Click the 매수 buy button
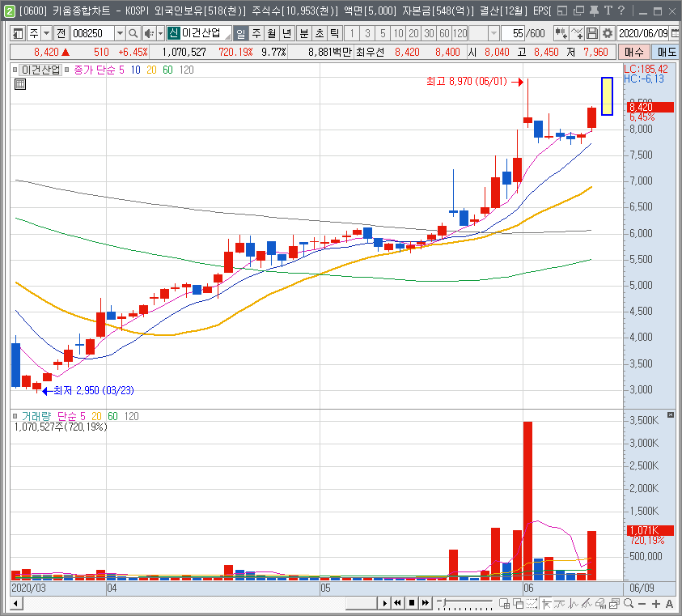 pyautogui.click(x=633, y=53)
